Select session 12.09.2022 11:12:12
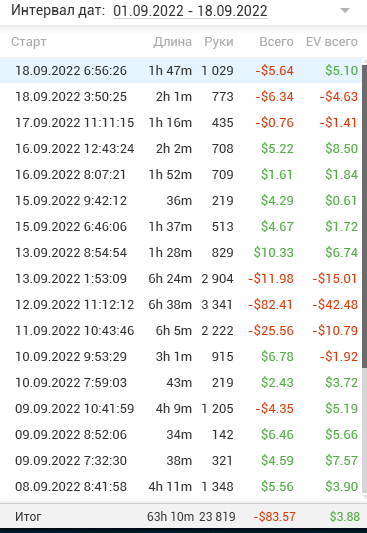Viewport: 367px width, 533px height. point(181,305)
